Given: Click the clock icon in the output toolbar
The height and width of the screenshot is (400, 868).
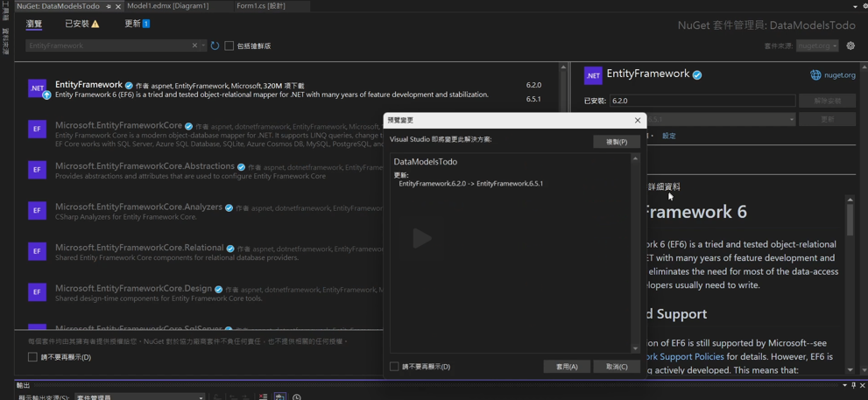Looking at the screenshot, I should [297, 396].
